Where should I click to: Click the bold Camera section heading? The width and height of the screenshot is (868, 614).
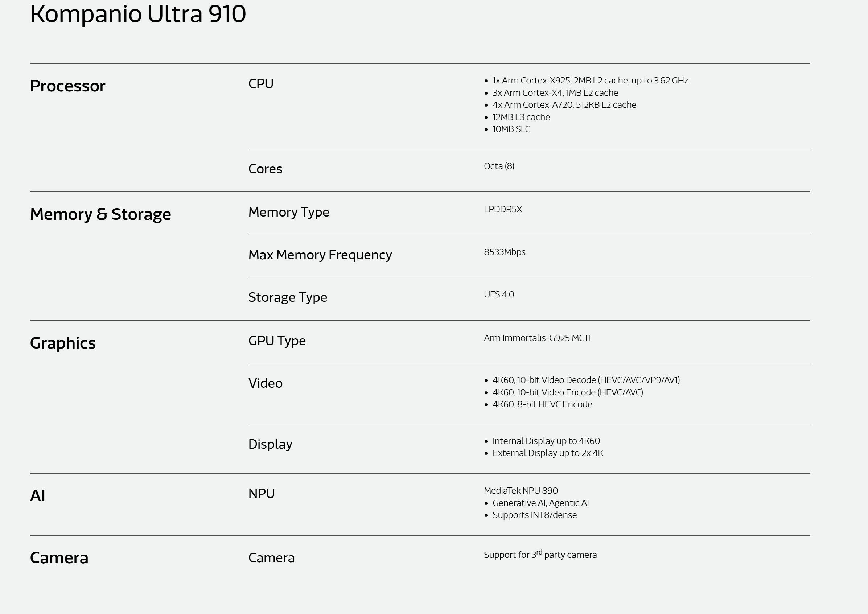point(59,558)
